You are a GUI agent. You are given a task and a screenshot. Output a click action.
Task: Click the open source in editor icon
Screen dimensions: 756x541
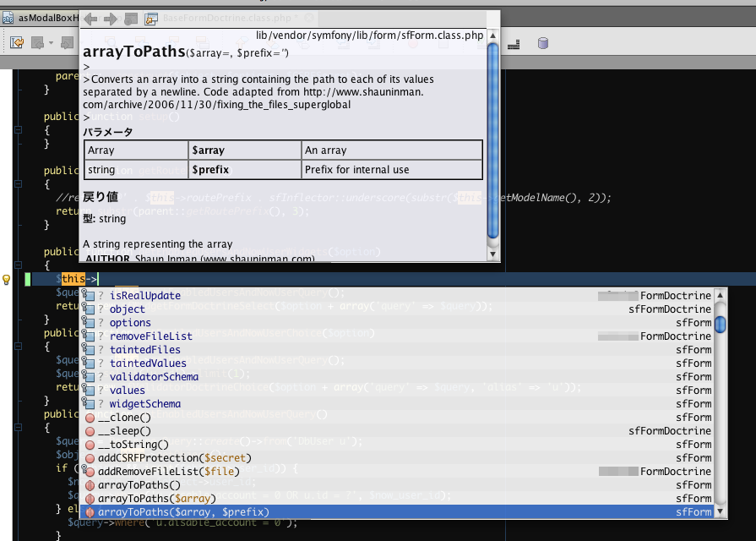coord(131,19)
